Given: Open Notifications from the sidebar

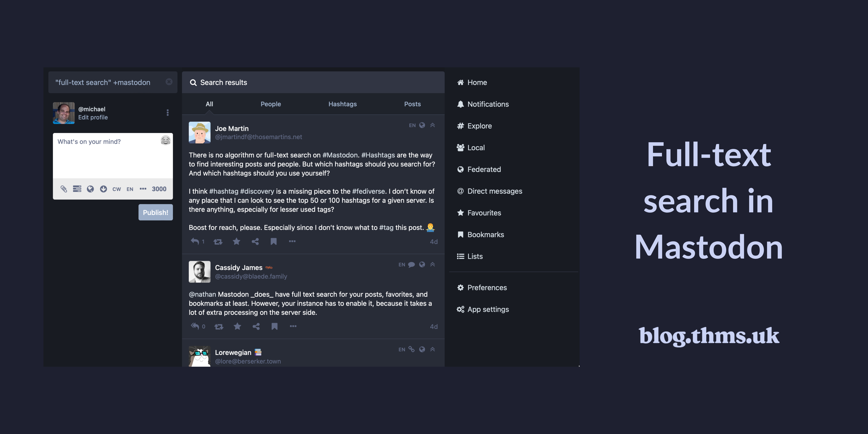Looking at the screenshot, I should (488, 104).
